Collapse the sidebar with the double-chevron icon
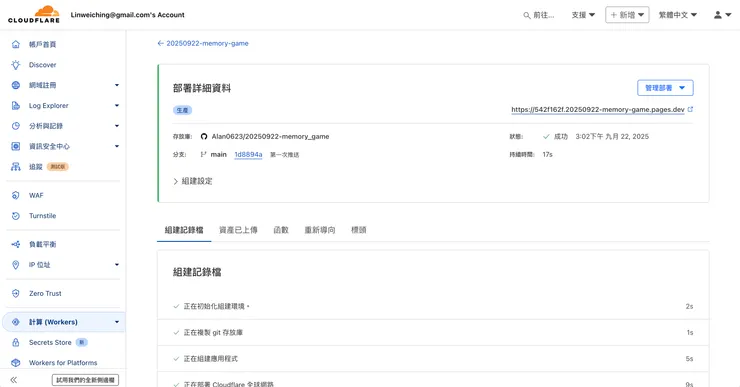Image resolution: width=740 pixels, height=387 pixels. coord(14,379)
